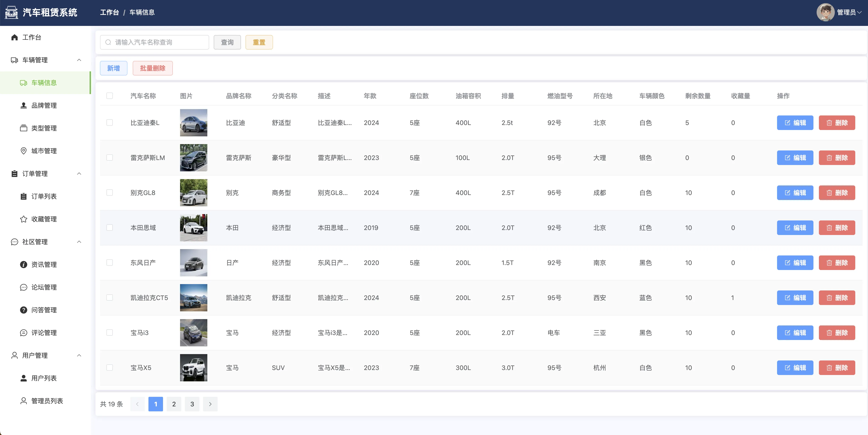Click the 批量删除 button
This screenshot has width=868, height=435.
pyautogui.click(x=153, y=68)
